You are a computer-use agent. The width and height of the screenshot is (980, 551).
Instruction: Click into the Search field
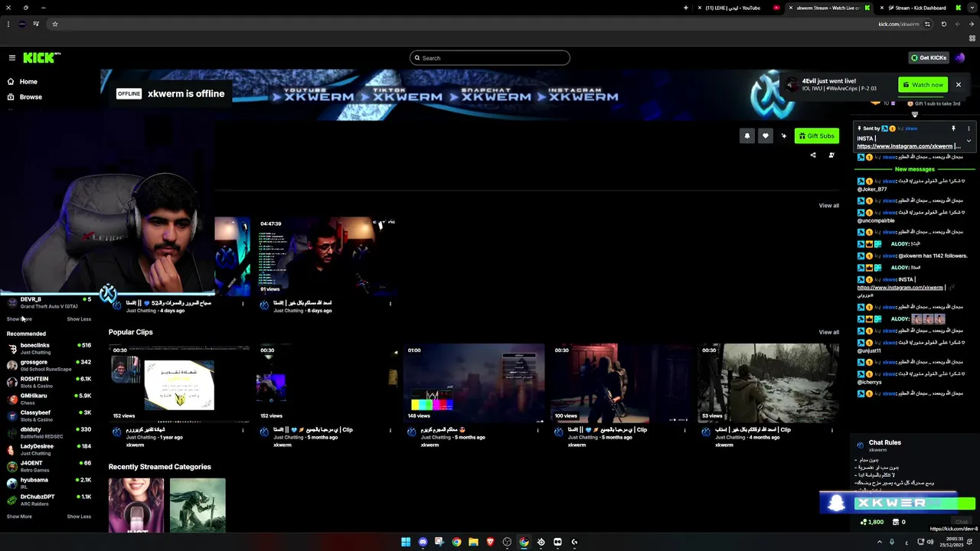pyautogui.click(x=490, y=58)
